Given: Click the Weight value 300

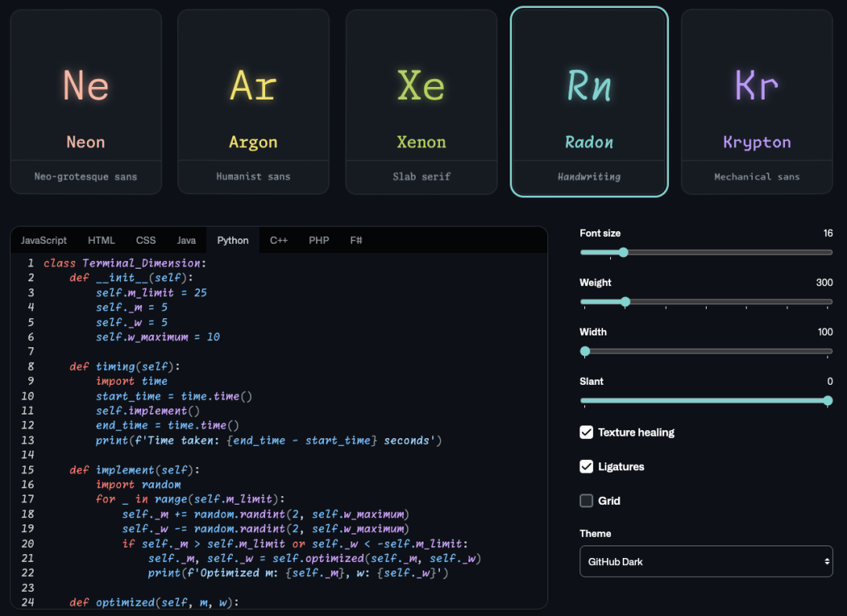Looking at the screenshot, I should pyautogui.click(x=824, y=282).
